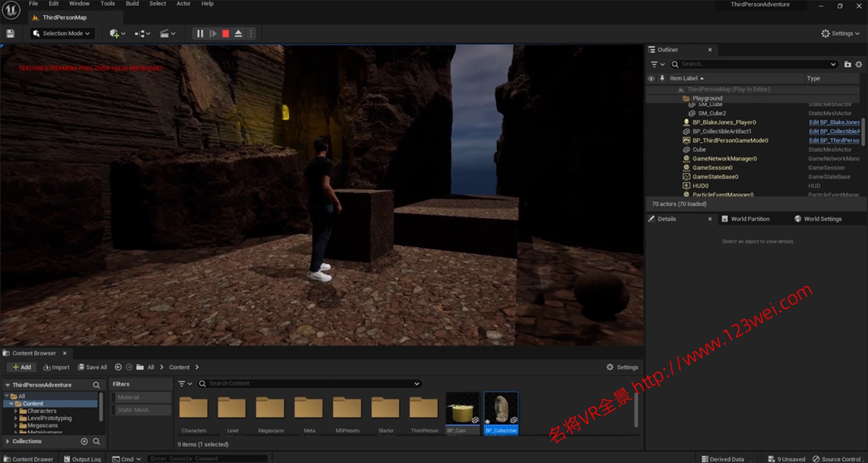The image size is (868, 463).
Task: Click Edit BP_ThirdPersonGameMode0 link
Action: (834, 140)
